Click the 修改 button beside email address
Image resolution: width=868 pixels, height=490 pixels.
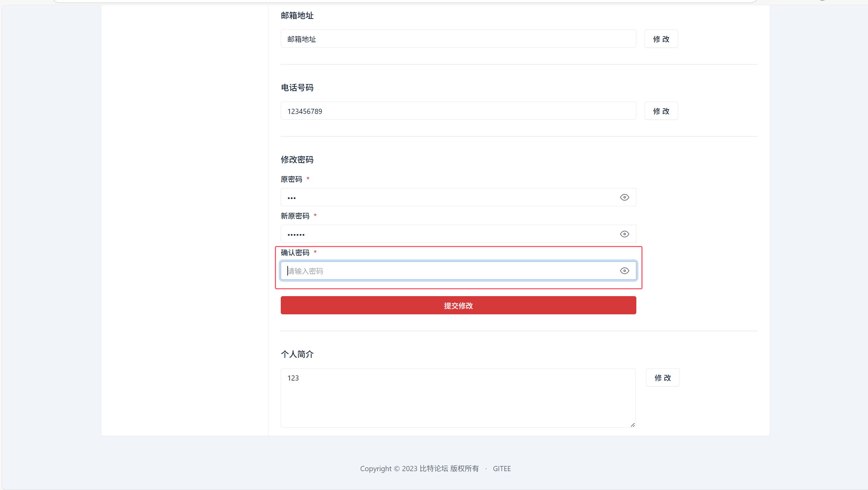click(x=661, y=39)
